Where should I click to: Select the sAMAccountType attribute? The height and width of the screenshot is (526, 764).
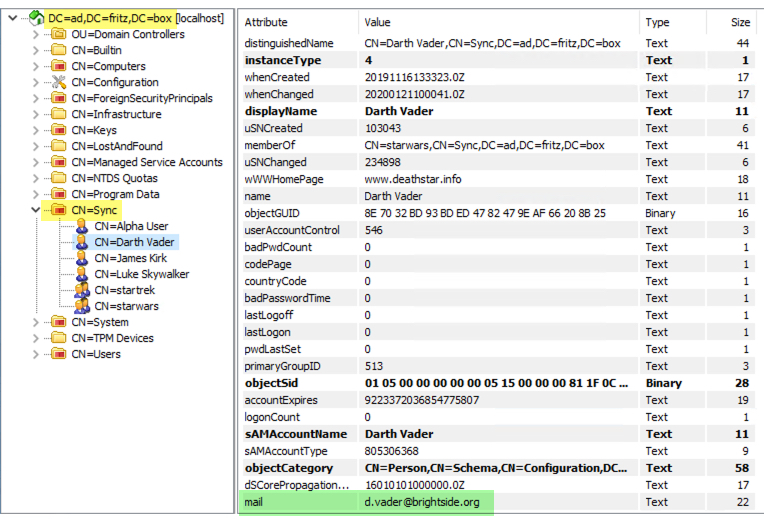click(x=286, y=451)
